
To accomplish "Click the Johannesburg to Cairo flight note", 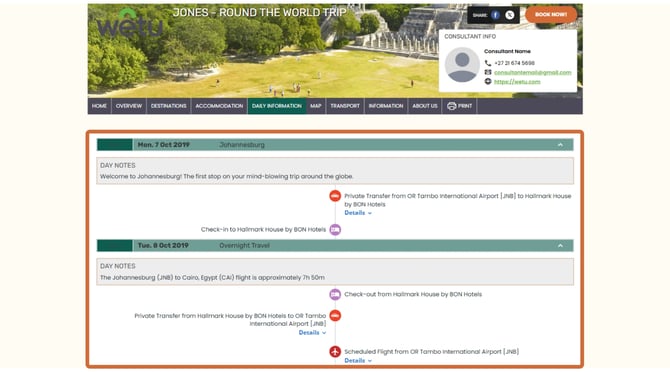I will tap(212, 278).
